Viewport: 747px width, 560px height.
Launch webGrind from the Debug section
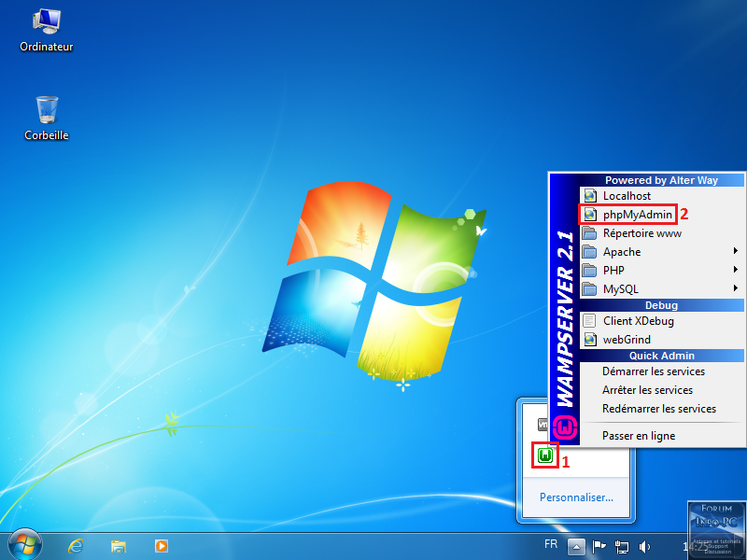662,340
